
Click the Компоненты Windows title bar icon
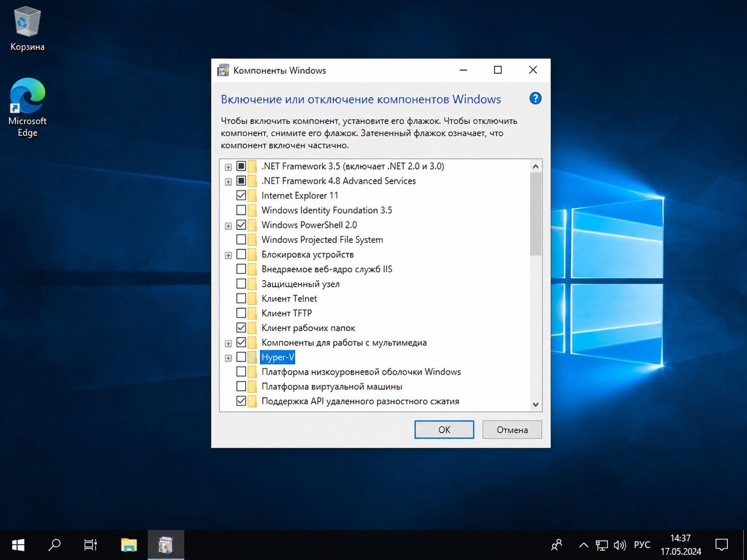click(223, 70)
